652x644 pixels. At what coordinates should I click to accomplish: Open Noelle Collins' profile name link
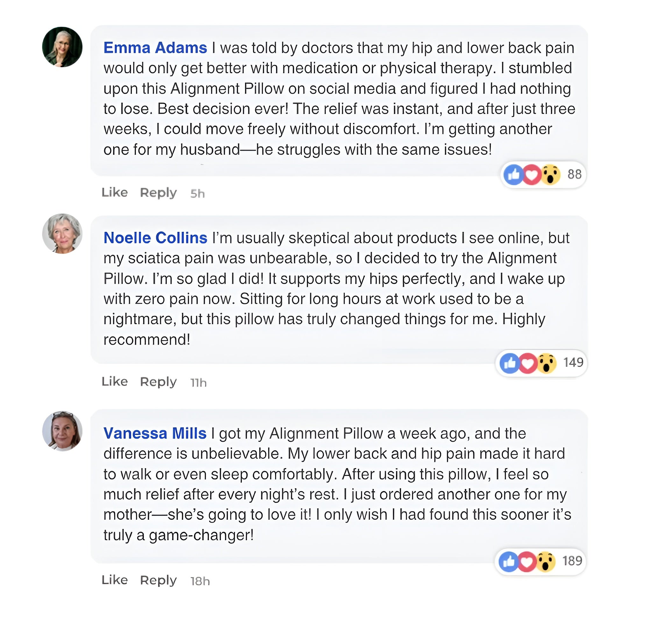(x=155, y=238)
